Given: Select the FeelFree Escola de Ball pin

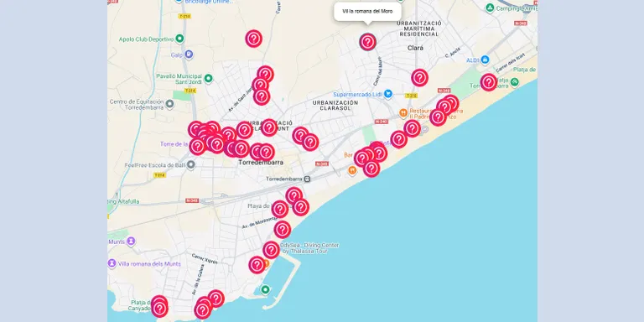Looking at the screenshot, I should (190, 165).
